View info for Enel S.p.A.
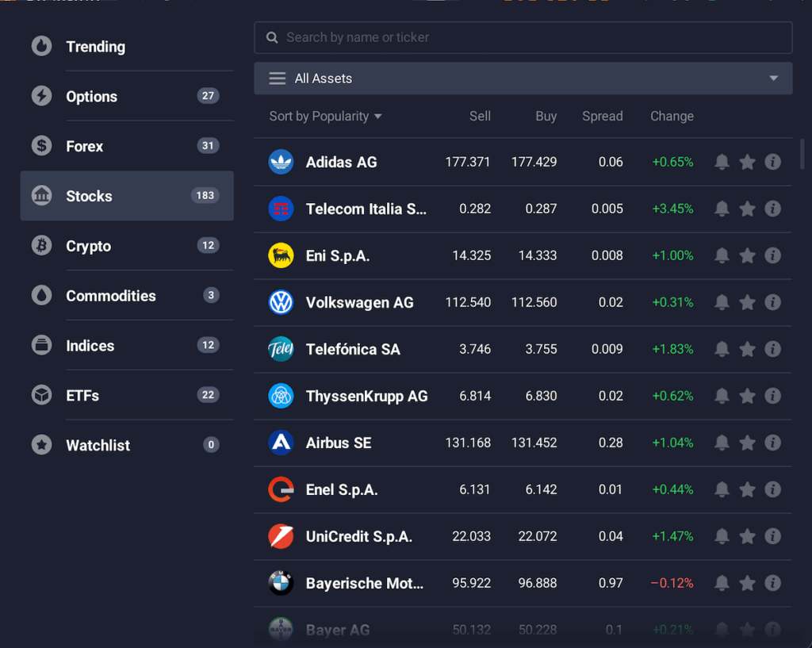This screenshot has height=648, width=812. click(x=772, y=489)
